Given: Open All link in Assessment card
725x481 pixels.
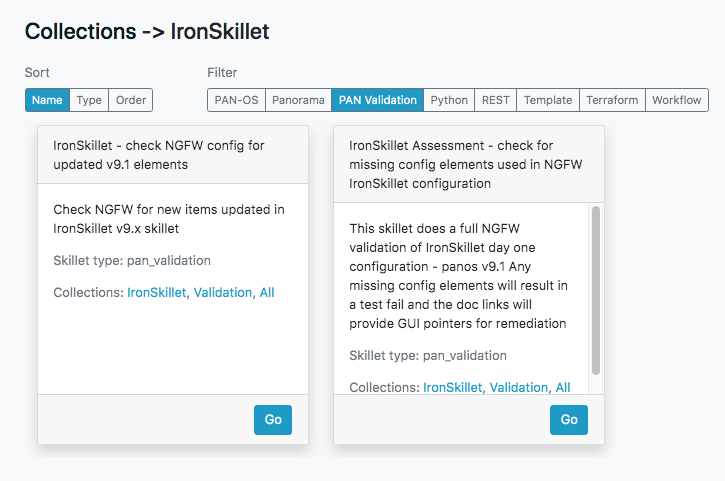Looking at the screenshot, I should [x=563, y=387].
